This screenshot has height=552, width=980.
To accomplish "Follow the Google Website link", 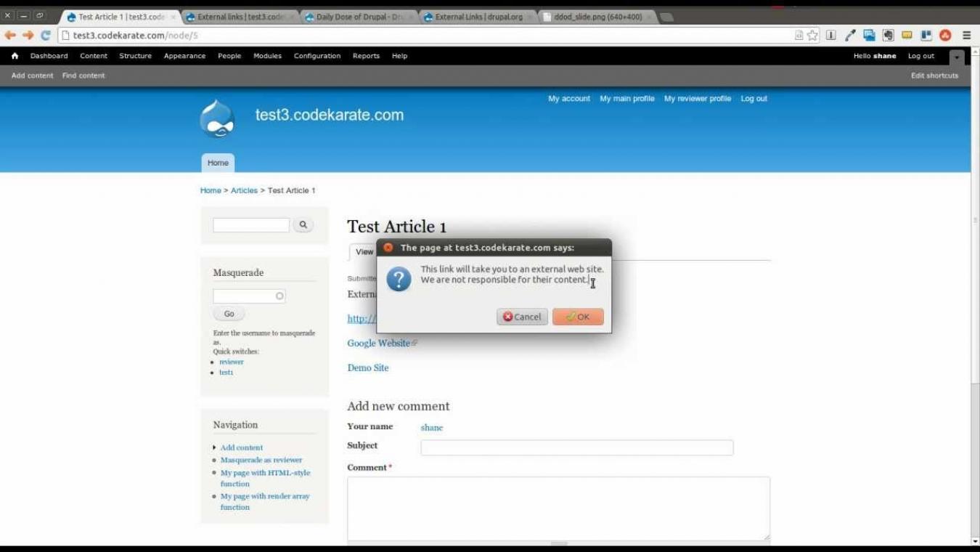I will click(378, 343).
